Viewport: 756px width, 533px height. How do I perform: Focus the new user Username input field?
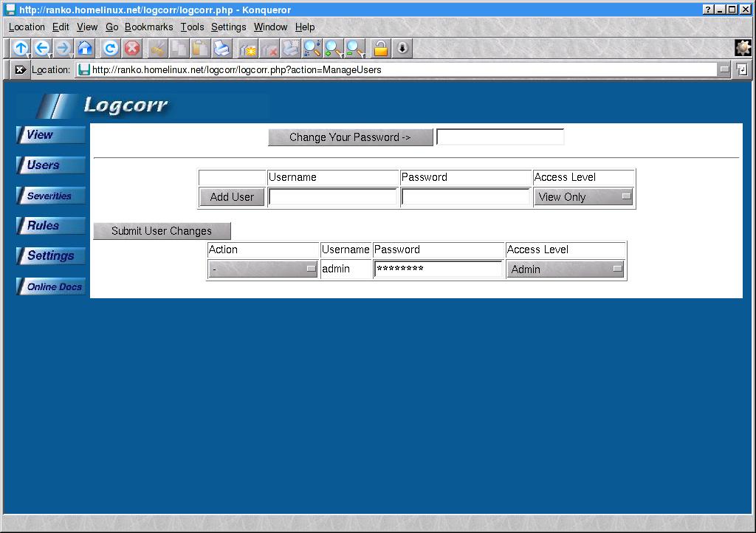click(333, 197)
